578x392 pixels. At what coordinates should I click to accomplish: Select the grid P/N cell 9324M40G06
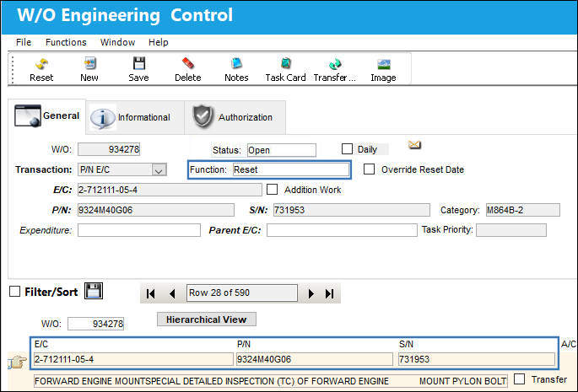(315, 359)
